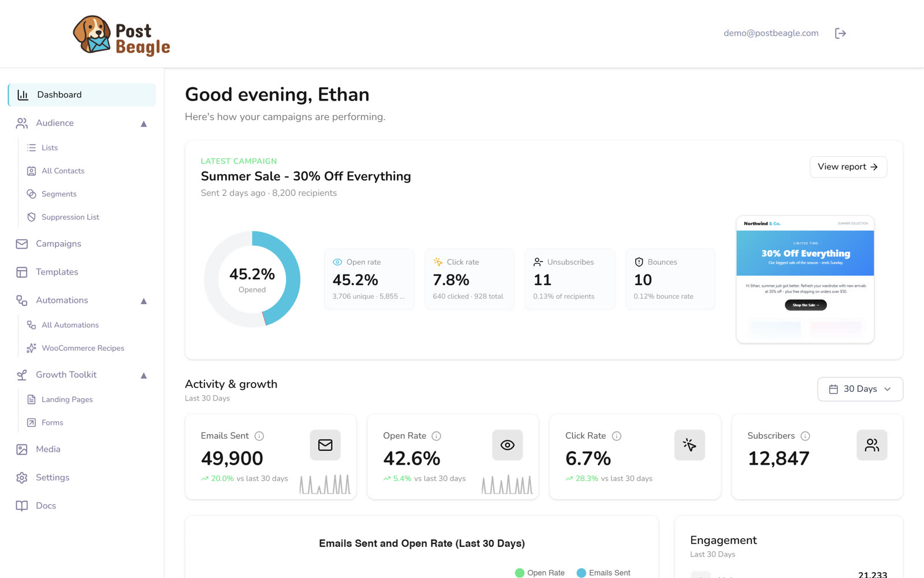This screenshot has width=924, height=578.
Task: Collapse the Automations section arrow
Action: coord(144,301)
